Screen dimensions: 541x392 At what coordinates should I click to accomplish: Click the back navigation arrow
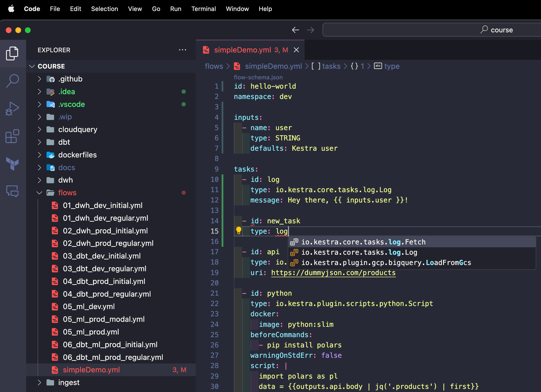(x=296, y=30)
